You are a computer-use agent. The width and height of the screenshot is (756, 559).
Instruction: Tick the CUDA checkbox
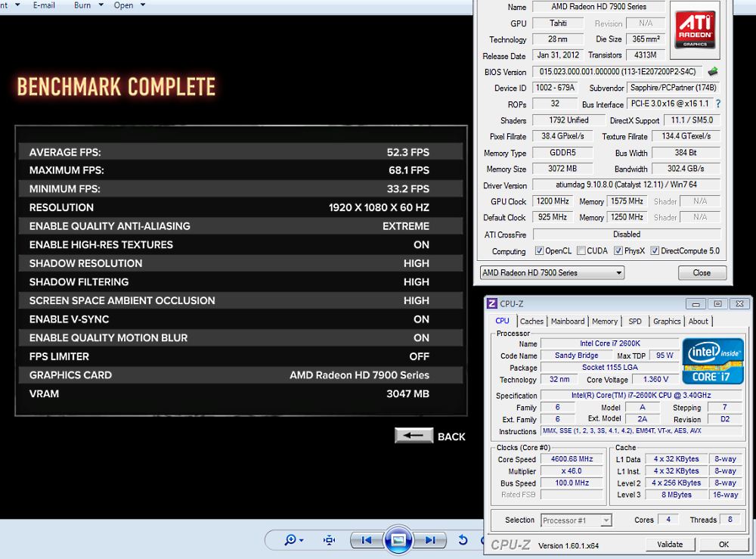581,251
